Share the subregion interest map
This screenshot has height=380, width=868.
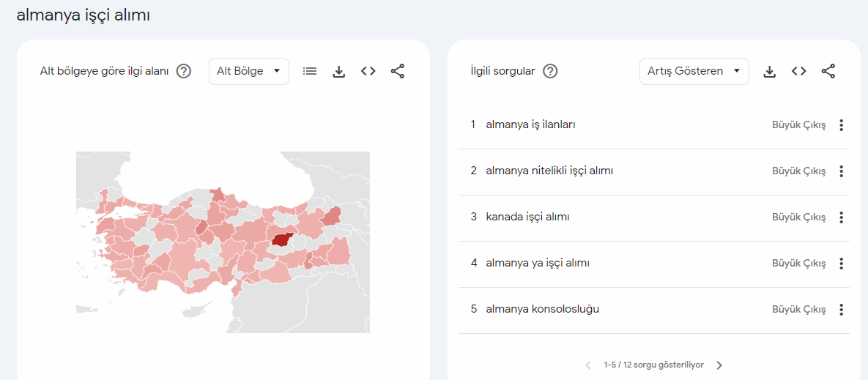(398, 71)
